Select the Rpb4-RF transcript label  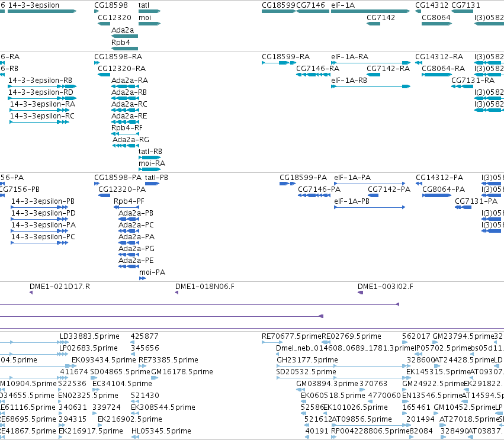(127, 127)
